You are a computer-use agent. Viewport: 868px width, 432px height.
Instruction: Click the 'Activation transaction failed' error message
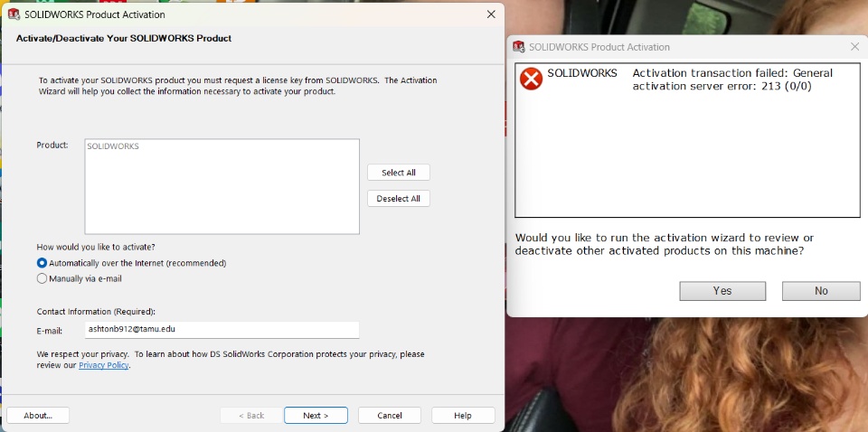(732, 80)
